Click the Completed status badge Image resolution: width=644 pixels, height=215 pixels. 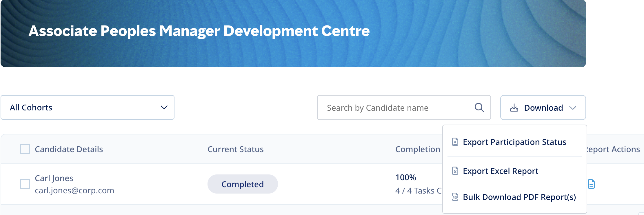tap(242, 184)
